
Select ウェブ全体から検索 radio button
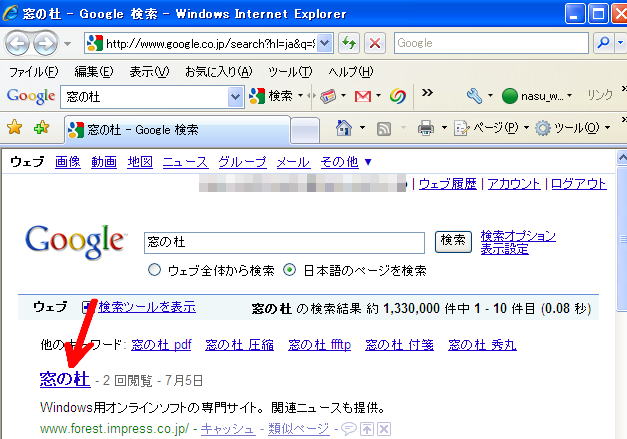154,270
